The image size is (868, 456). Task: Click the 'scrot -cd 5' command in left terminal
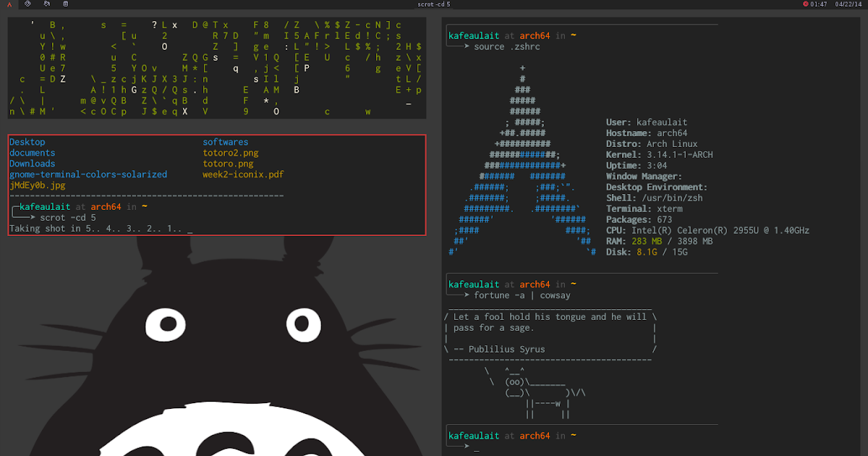pyautogui.click(x=68, y=218)
